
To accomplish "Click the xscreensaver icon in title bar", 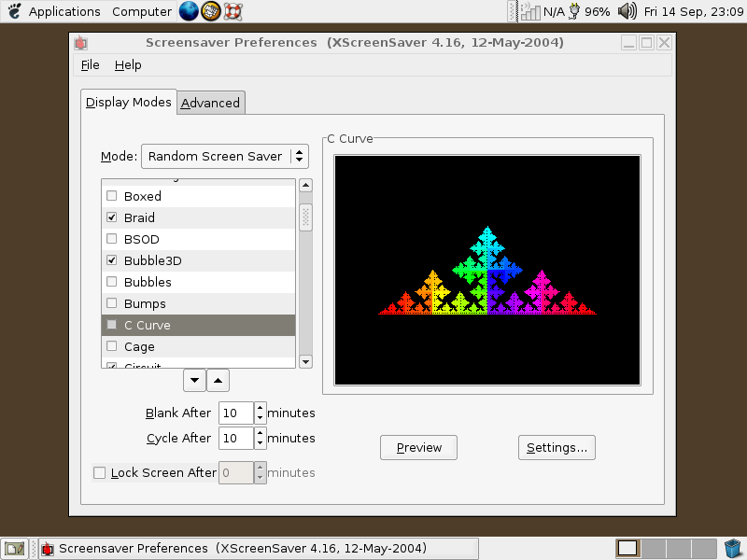I will pos(80,43).
